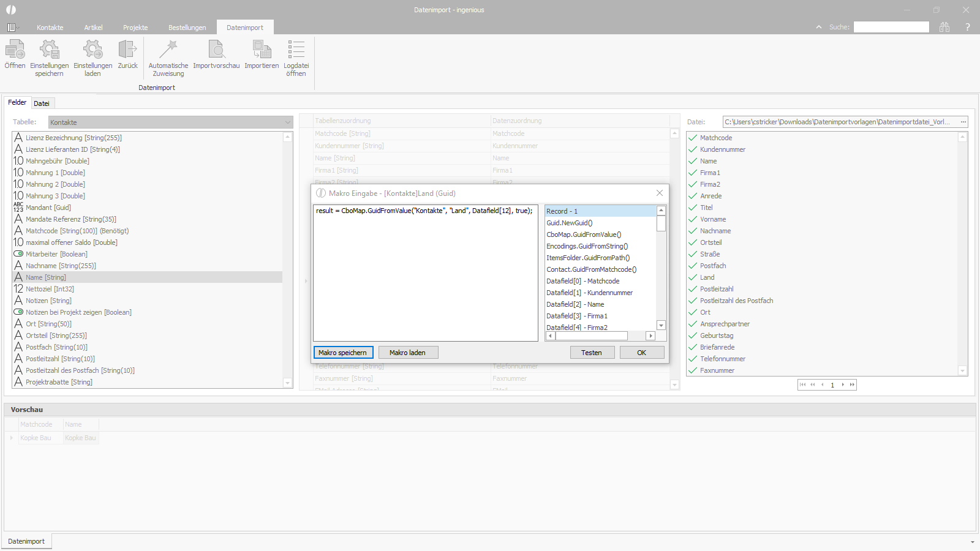Viewport: 980px width, 551px height.
Task: Expand the Tabelle Kontakte dropdown
Action: click(x=287, y=122)
